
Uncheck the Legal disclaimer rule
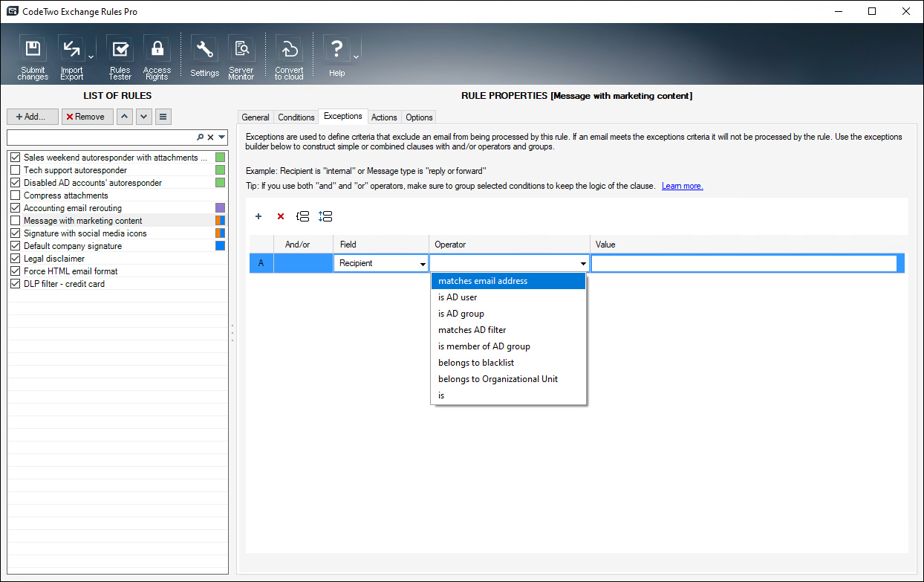coord(16,259)
